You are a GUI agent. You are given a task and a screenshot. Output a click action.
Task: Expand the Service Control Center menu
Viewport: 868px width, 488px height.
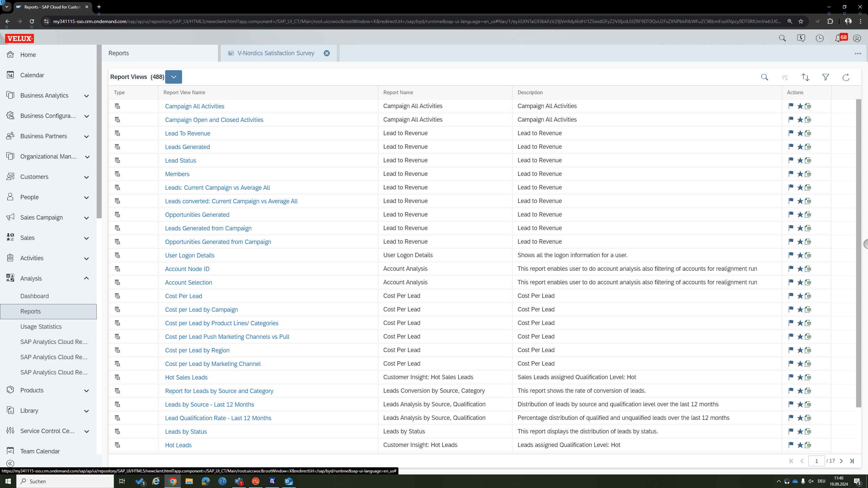[x=86, y=431]
